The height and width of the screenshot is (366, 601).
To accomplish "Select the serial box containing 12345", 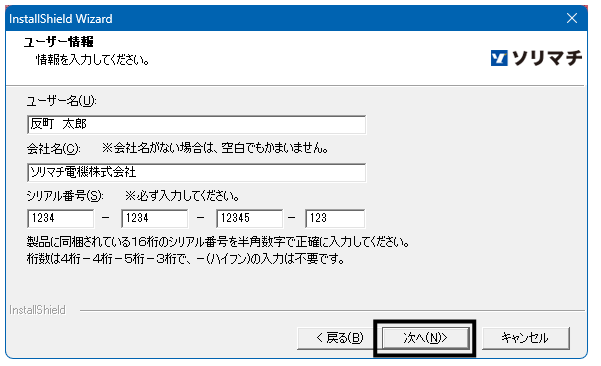I will coord(250,218).
